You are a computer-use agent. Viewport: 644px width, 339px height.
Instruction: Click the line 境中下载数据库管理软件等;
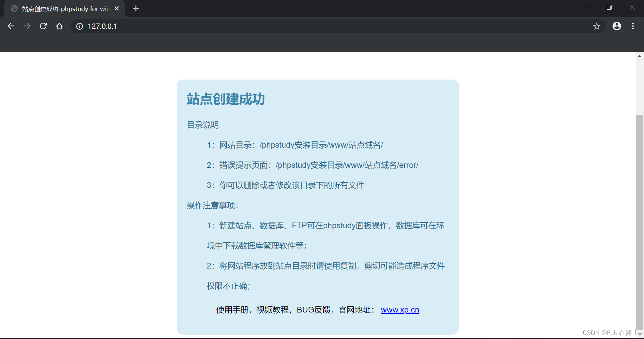(257, 246)
